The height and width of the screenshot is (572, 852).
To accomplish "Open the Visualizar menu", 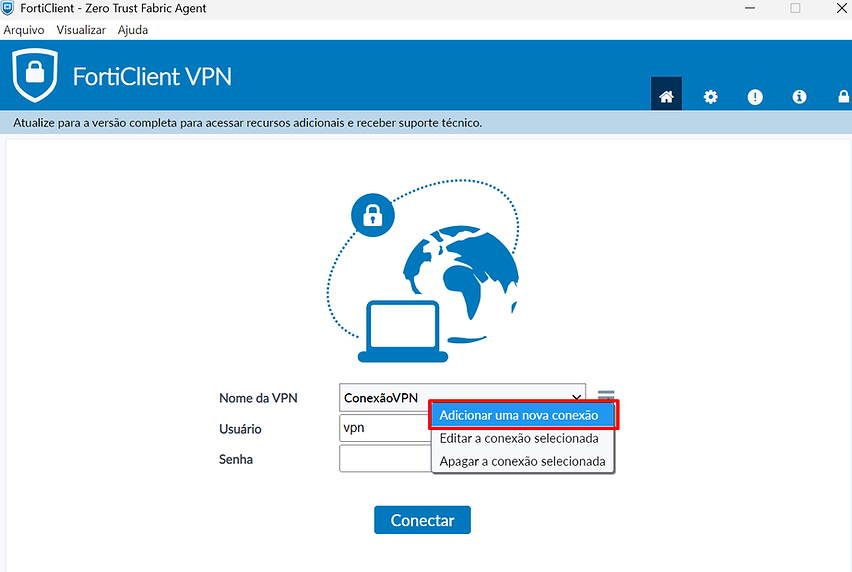I will tap(81, 30).
